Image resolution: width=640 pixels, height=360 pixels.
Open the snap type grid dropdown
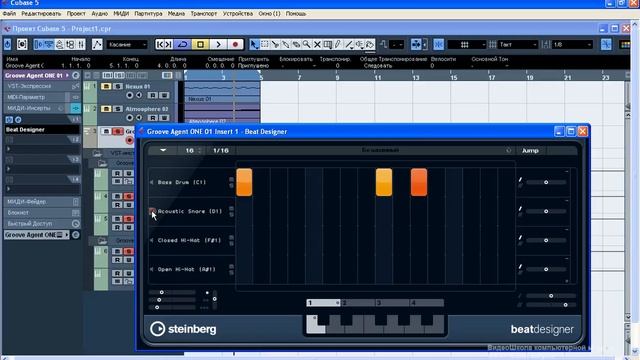[467, 44]
